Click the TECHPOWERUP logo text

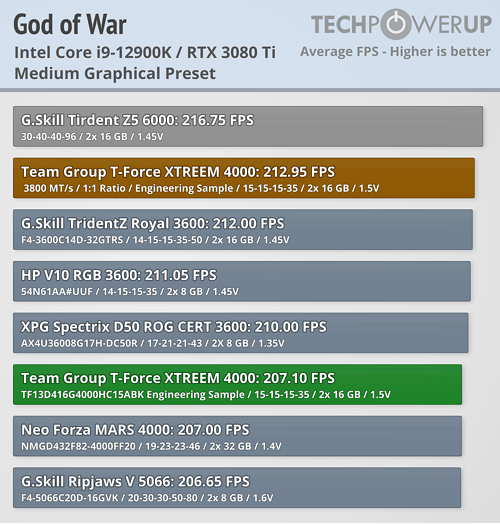click(x=401, y=24)
